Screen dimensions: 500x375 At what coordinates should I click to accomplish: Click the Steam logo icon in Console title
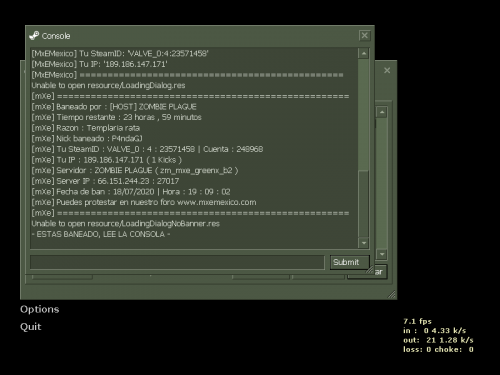(34, 36)
